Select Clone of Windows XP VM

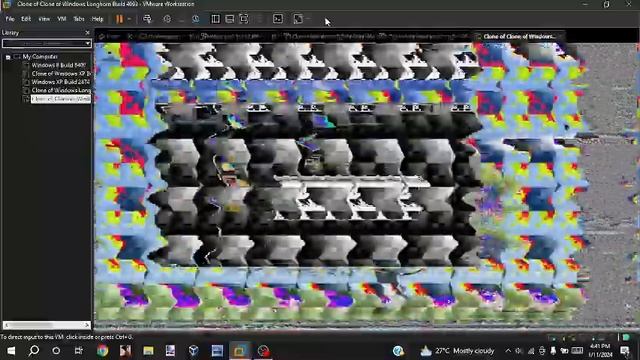(x=61, y=74)
